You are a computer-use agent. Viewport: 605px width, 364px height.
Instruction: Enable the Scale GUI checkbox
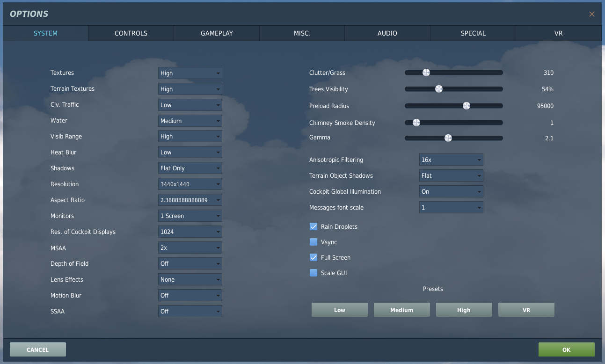point(313,273)
